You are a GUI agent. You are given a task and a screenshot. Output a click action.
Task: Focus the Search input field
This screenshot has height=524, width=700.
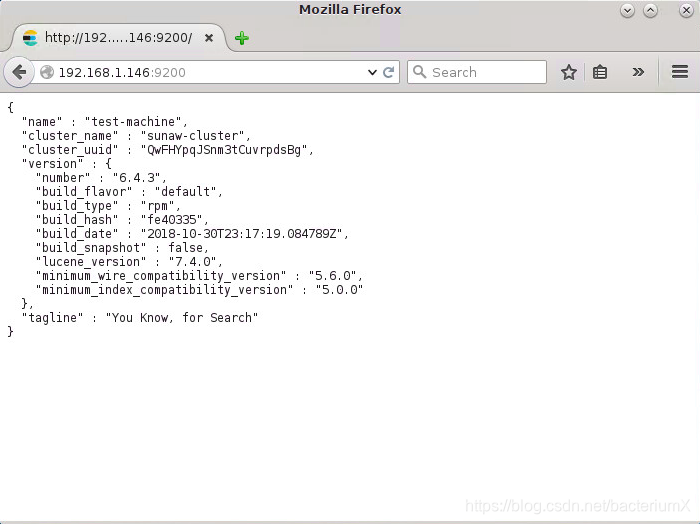coord(477,72)
